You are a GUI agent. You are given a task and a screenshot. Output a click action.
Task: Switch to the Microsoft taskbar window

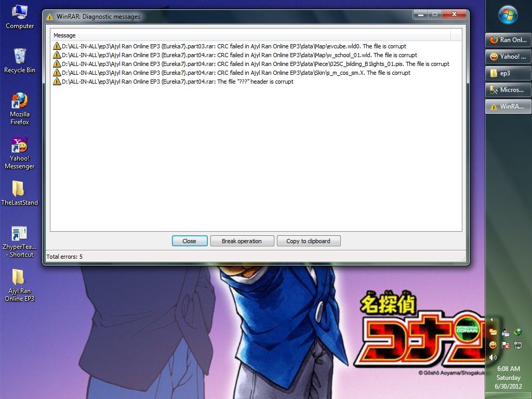tap(508, 90)
